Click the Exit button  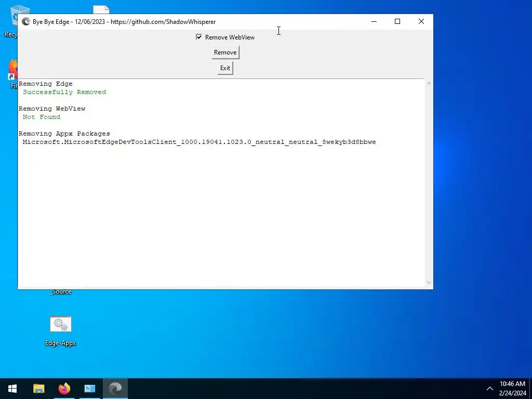point(225,68)
